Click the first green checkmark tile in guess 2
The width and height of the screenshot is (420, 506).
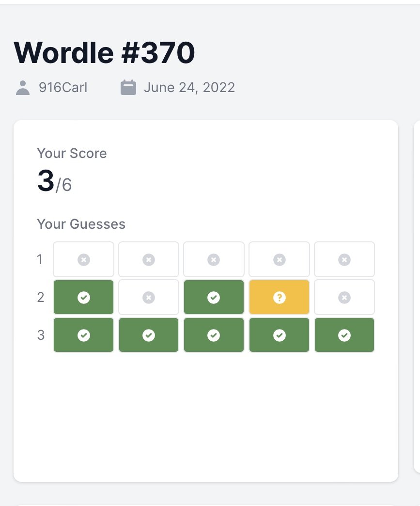click(83, 297)
